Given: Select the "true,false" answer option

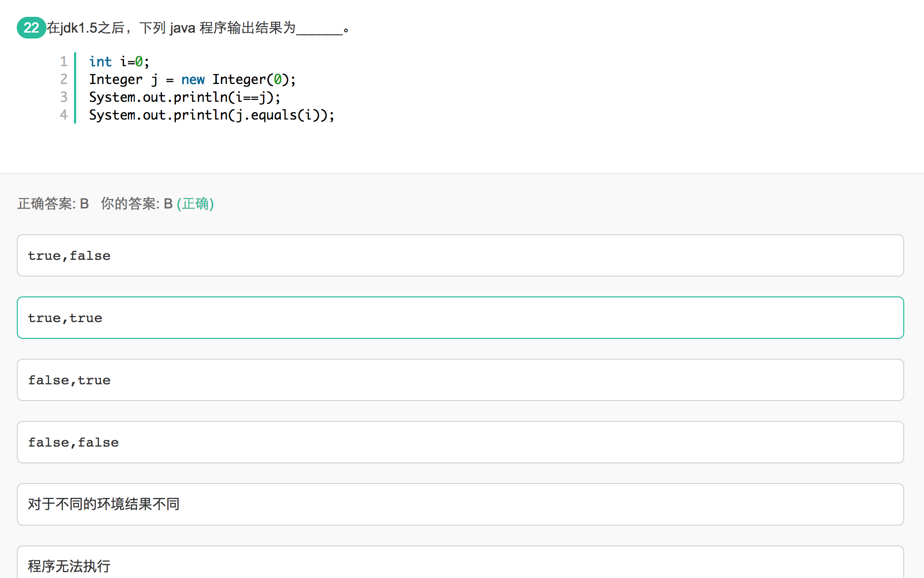Looking at the screenshot, I should point(460,255).
